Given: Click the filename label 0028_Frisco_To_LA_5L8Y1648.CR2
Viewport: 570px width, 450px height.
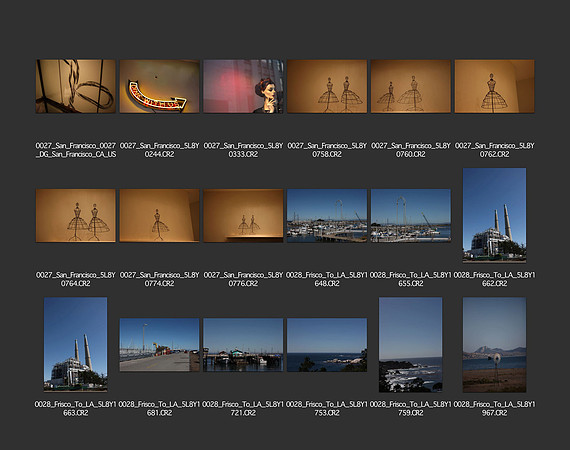Looking at the screenshot, I should tap(327, 279).
